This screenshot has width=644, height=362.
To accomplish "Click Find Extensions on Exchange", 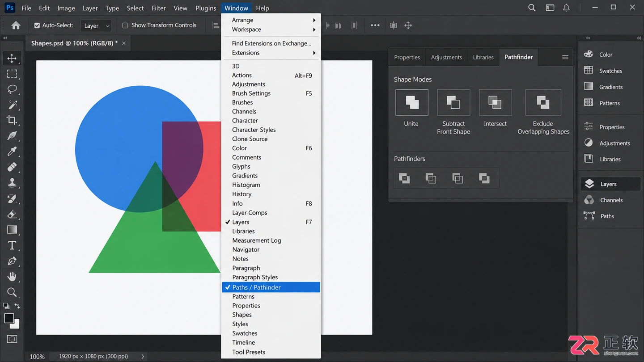I will click(271, 43).
